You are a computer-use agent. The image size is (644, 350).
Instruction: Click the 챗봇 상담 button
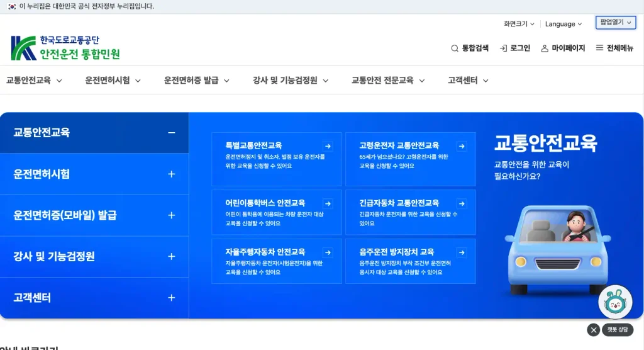click(x=618, y=330)
